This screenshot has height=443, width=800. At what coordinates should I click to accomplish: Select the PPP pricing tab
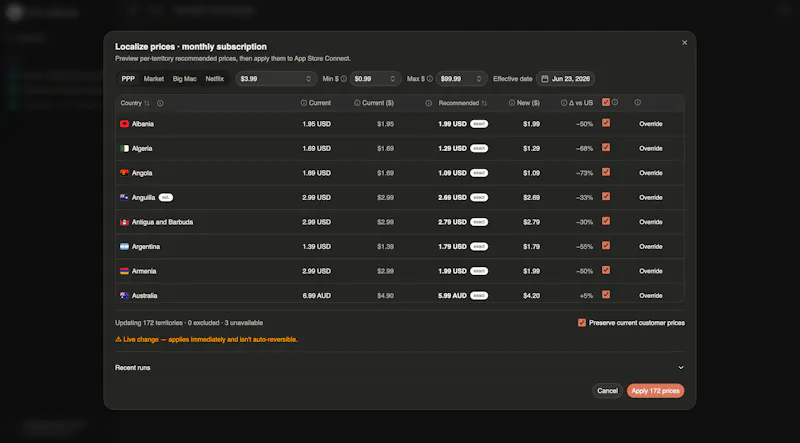(x=128, y=79)
